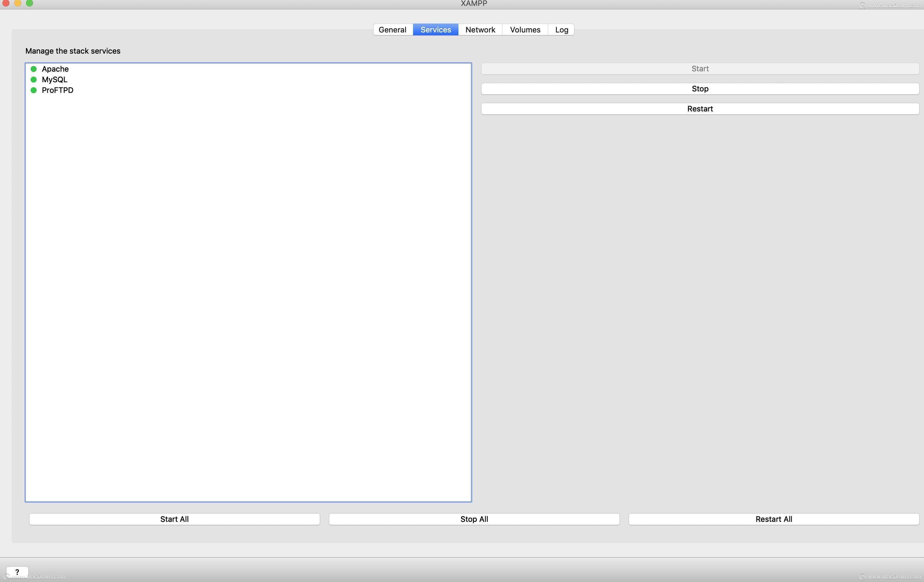Click the Stop All services button
Viewport: 924px width, 582px height.
(x=474, y=518)
